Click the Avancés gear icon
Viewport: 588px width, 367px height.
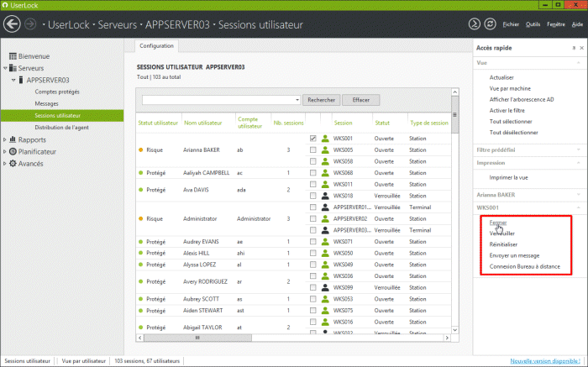(x=13, y=164)
